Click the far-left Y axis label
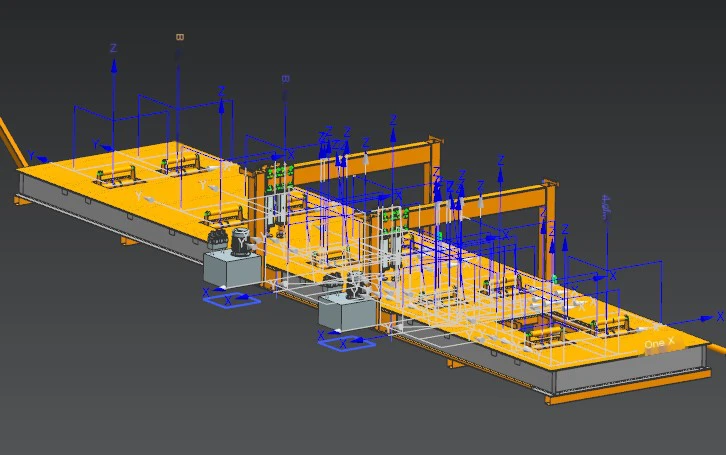 pos(31,156)
